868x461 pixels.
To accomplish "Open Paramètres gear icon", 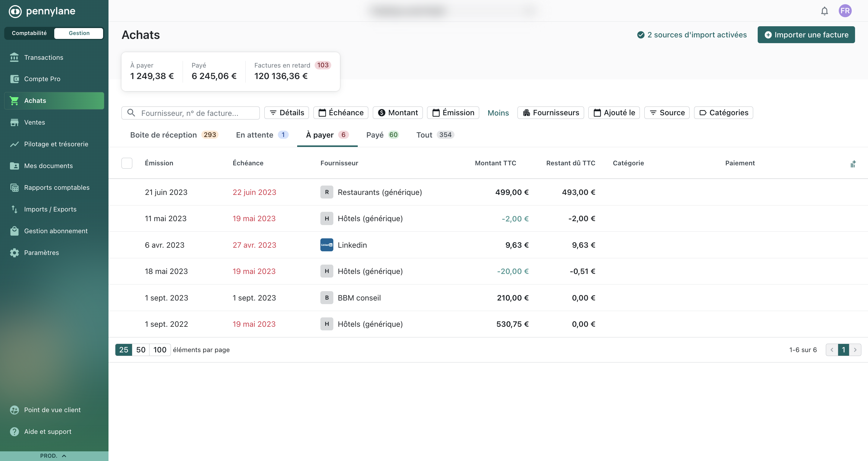I will click(14, 253).
